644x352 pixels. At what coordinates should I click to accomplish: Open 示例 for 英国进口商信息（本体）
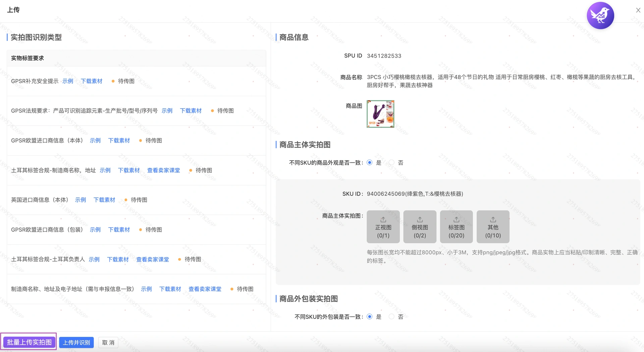(x=80, y=200)
